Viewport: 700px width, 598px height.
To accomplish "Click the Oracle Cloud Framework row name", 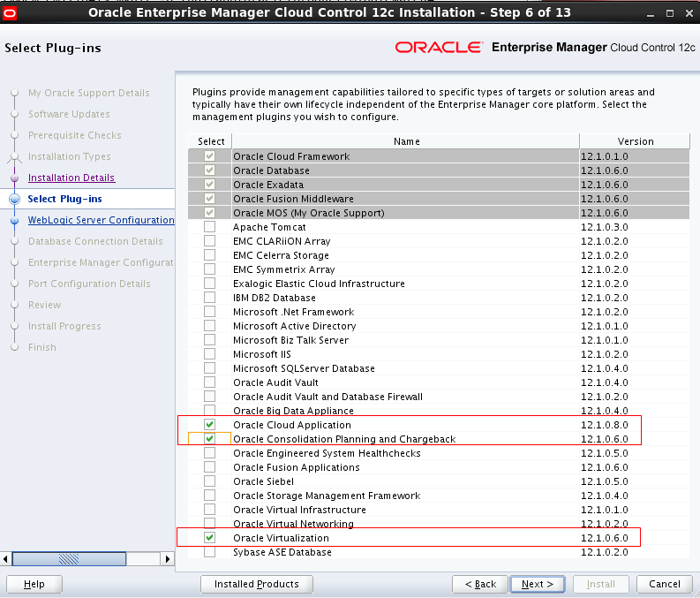I will [291, 156].
